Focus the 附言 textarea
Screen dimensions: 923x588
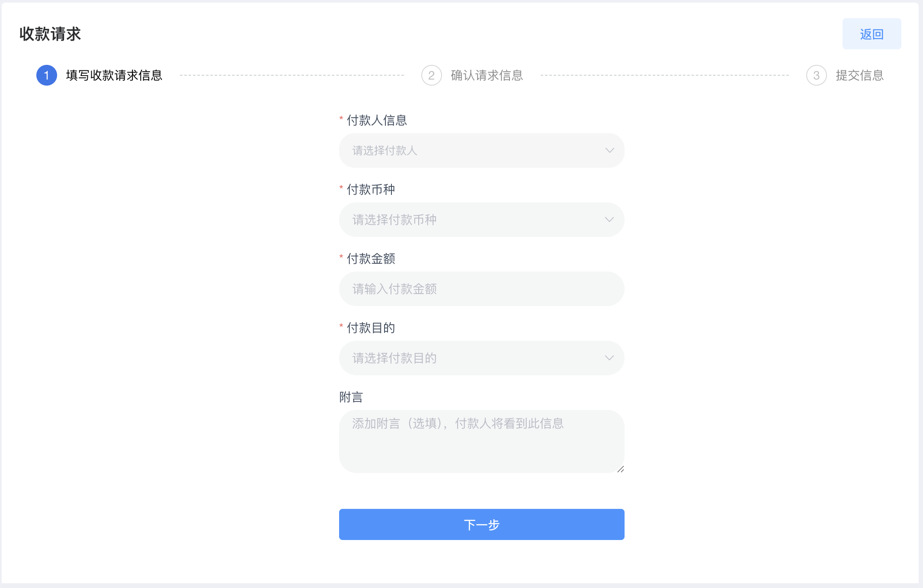[x=481, y=441]
